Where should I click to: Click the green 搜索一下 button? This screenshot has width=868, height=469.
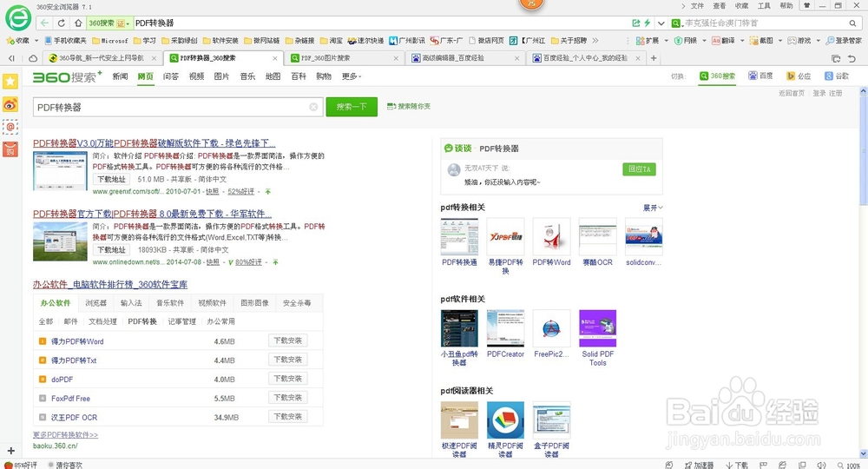coord(352,107)
